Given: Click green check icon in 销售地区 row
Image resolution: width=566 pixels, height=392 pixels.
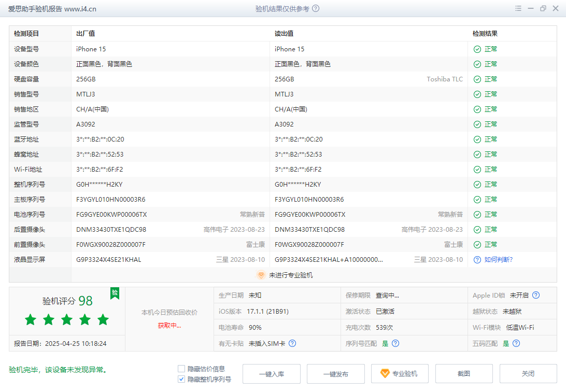Looking at the screenshot, I should coord(477,109).
